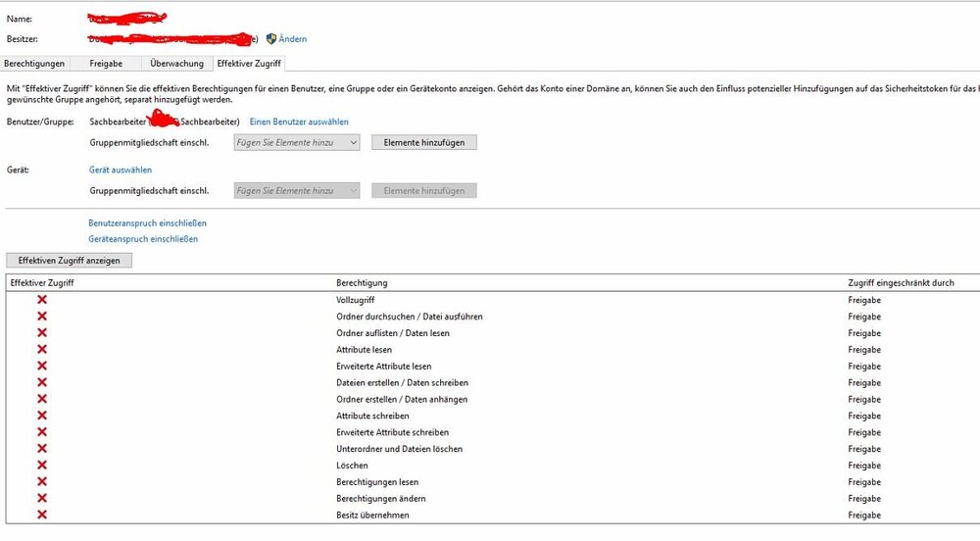Click the red X beside Löschen row
The image size is (980, 541).
pos(42,466)
